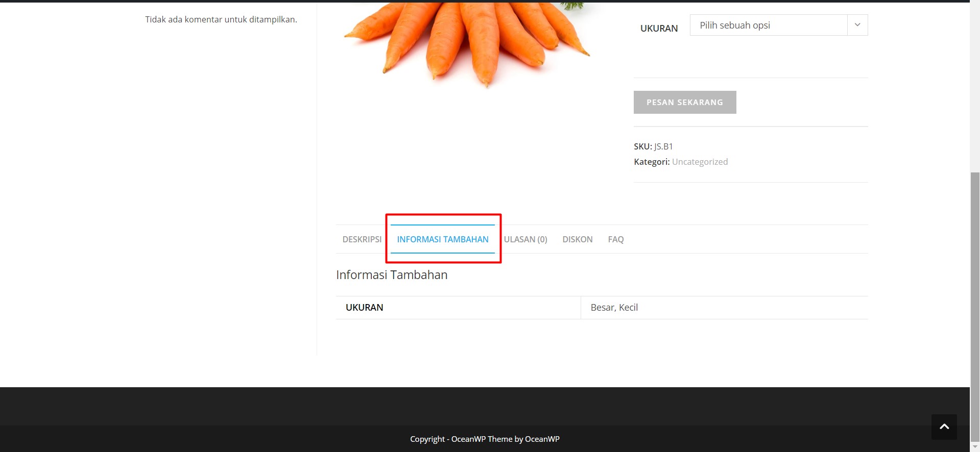This screenshot has width=980, height=452.
Task: Switch to the Diskon tab
Action: click(578, 239)
